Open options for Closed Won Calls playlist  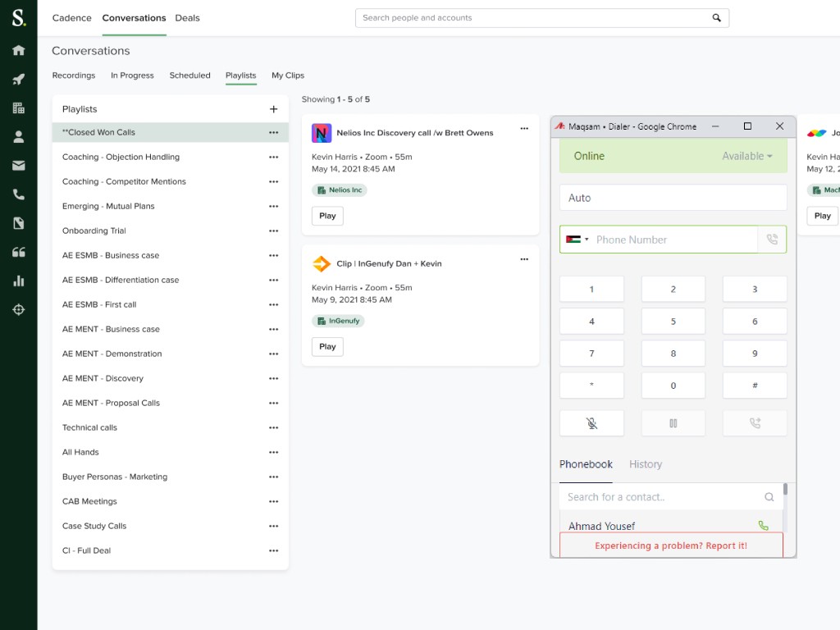273,132
